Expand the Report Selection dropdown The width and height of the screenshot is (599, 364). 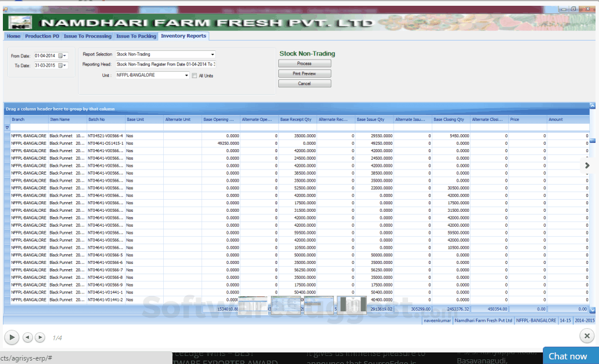(212, 54)
